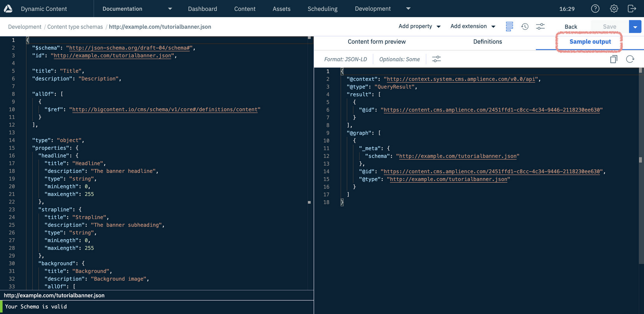Open the version history clock icon
Screen dimensions: 644x314
[525, 26]
